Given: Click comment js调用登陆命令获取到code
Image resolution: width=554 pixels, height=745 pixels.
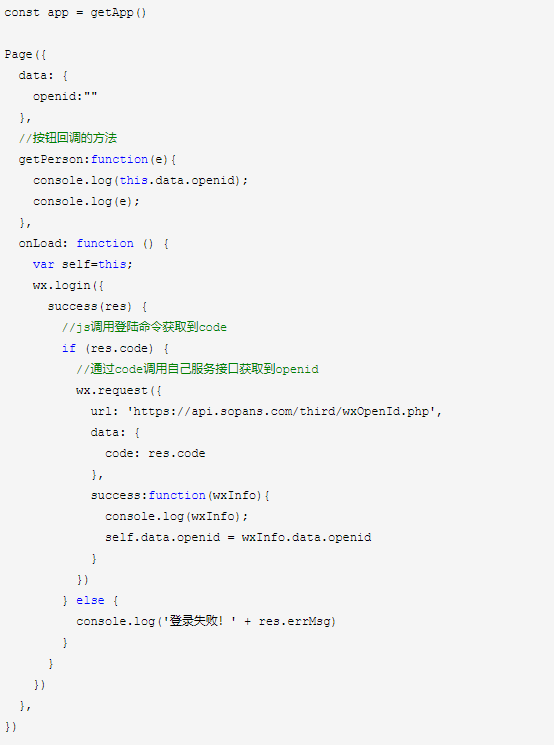Looking at the screenshot, I should pyautogui.click(x=144, y=327).
